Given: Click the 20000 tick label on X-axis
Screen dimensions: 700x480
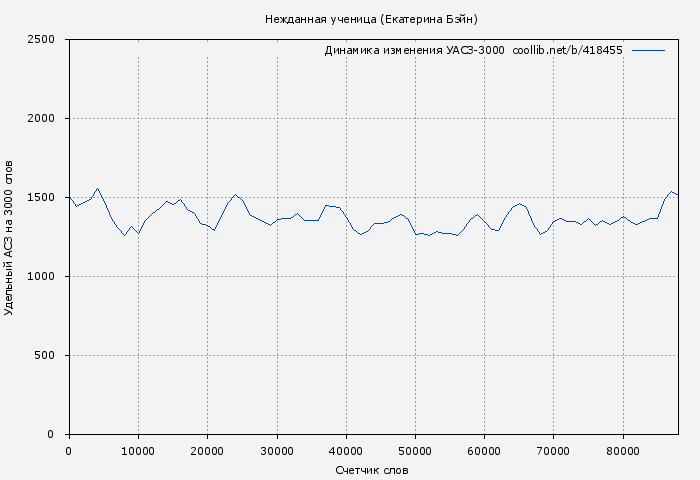Looking at the screenshot, I should click(x=207, y=451).
